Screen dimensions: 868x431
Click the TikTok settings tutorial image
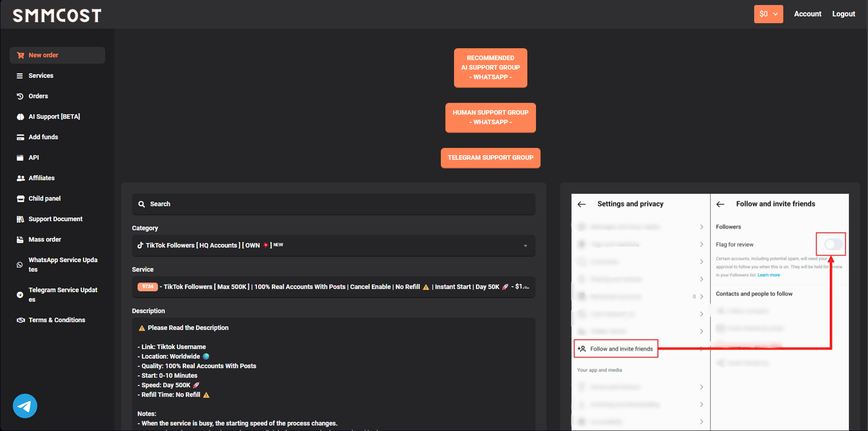click(710, 312)
